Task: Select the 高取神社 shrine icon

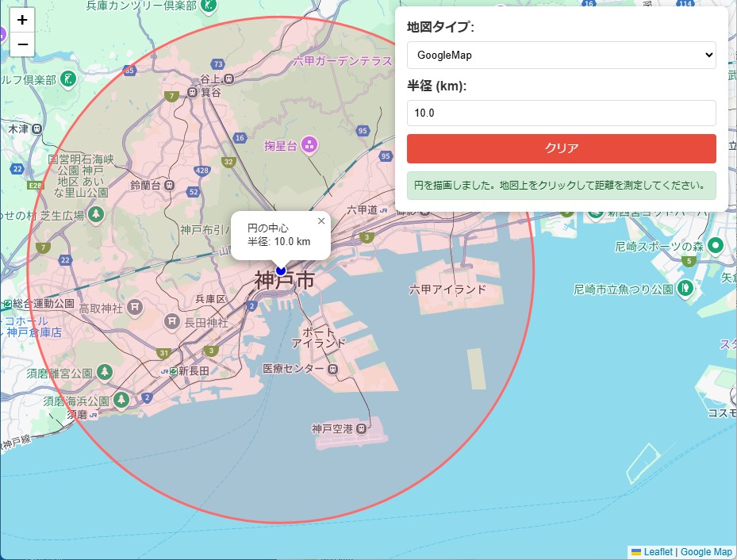Action: click(x=135, y=307)
